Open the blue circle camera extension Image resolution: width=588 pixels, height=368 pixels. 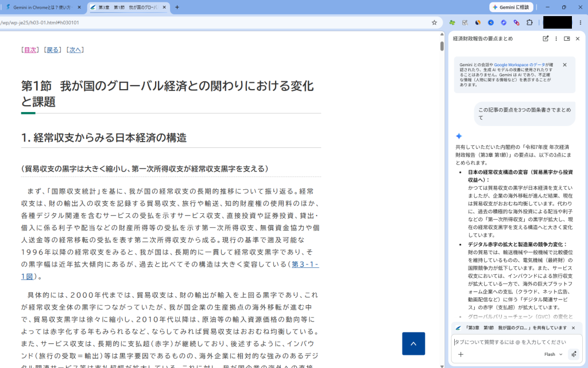[x=490, y=22]
